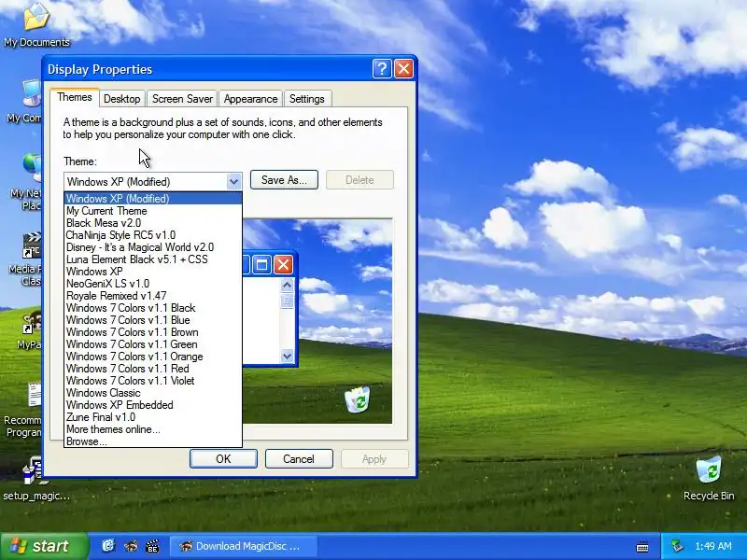This screenshot has width=747, height=560.
Task: Select Windows Classic theme
Action: [x=153, y=393]
